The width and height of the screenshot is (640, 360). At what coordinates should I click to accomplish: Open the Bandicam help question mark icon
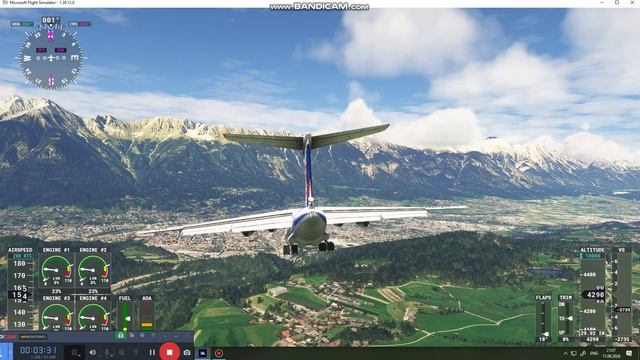click(153, 336)
